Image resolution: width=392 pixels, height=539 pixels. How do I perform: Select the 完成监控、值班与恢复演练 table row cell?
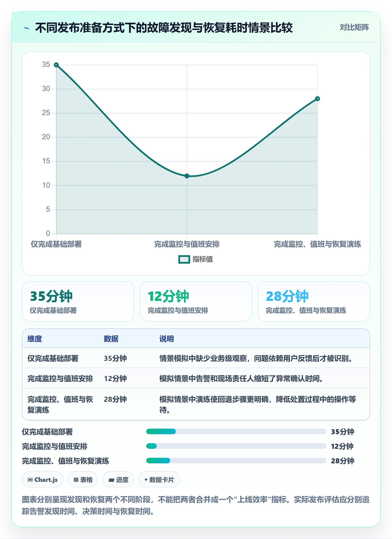click(60, 405)
